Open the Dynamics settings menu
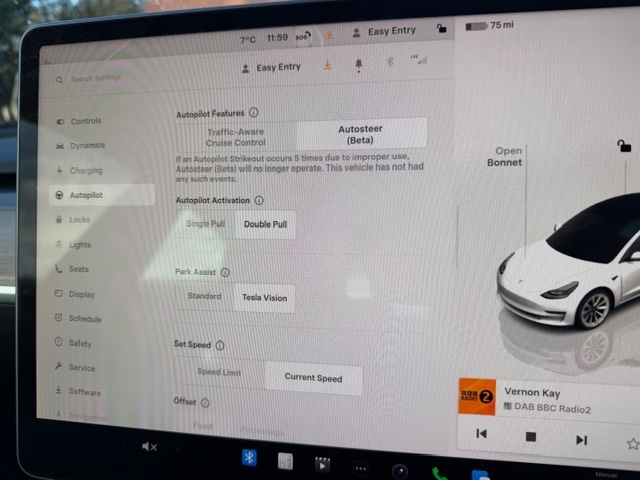Viewport: 640px width, 480px height. (81, 146)
